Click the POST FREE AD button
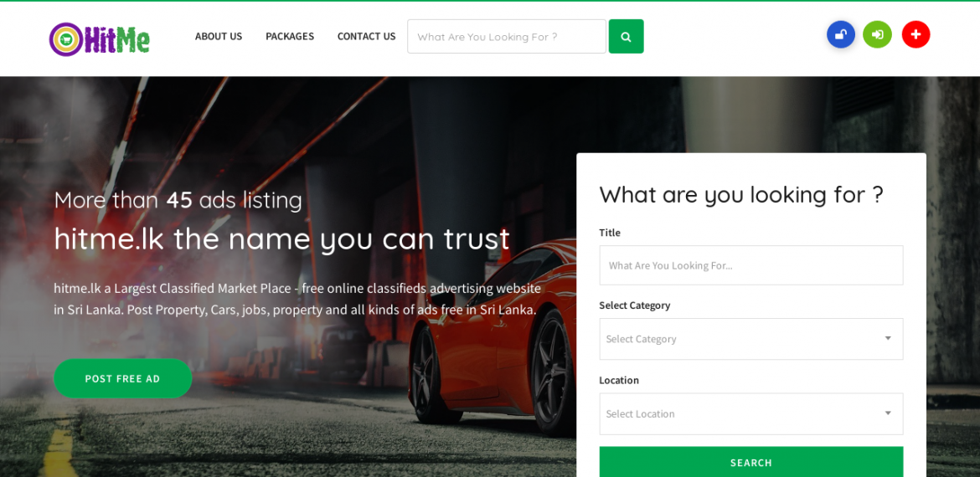This screenshot has height=477, width=980. (122, 378)
